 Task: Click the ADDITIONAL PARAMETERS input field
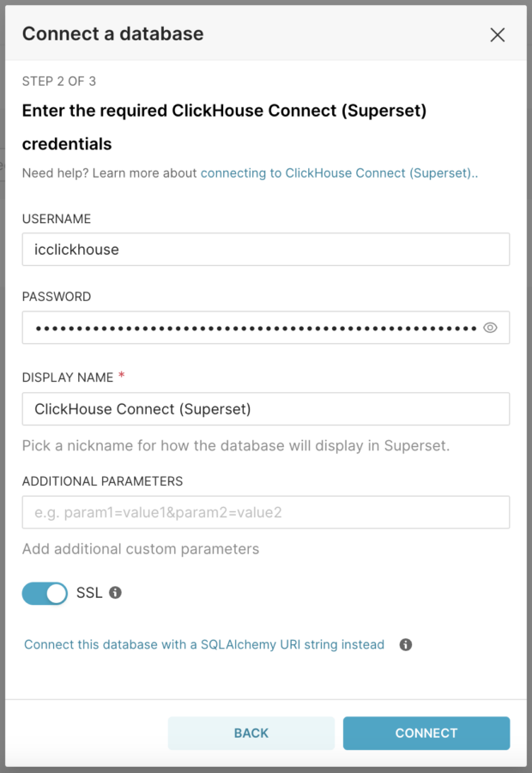click(x=266, y=511)
